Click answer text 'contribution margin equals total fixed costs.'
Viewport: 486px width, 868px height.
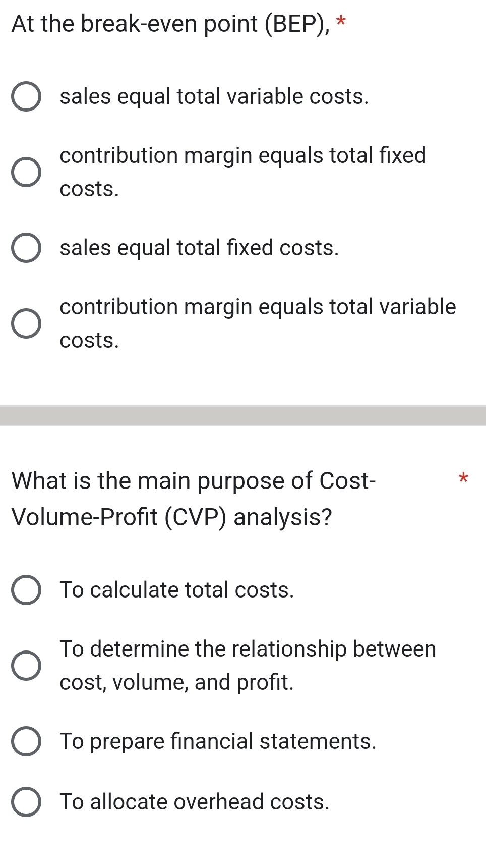tap(242, 172)
